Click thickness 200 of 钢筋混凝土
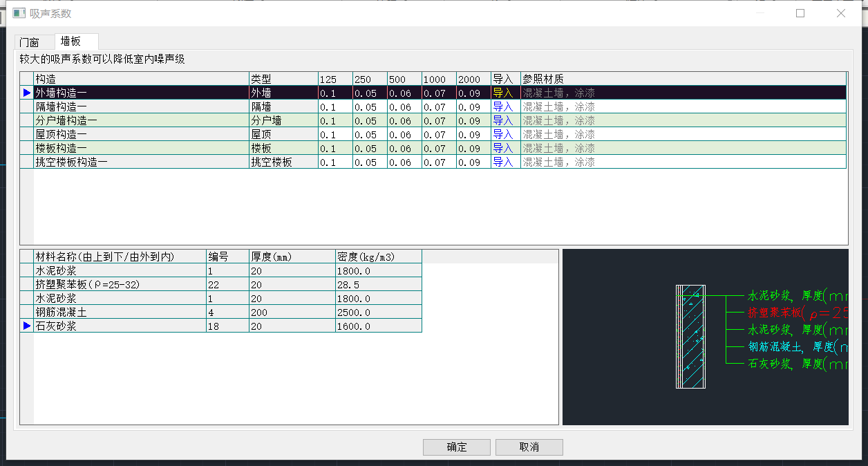 (x=292, y=312)
